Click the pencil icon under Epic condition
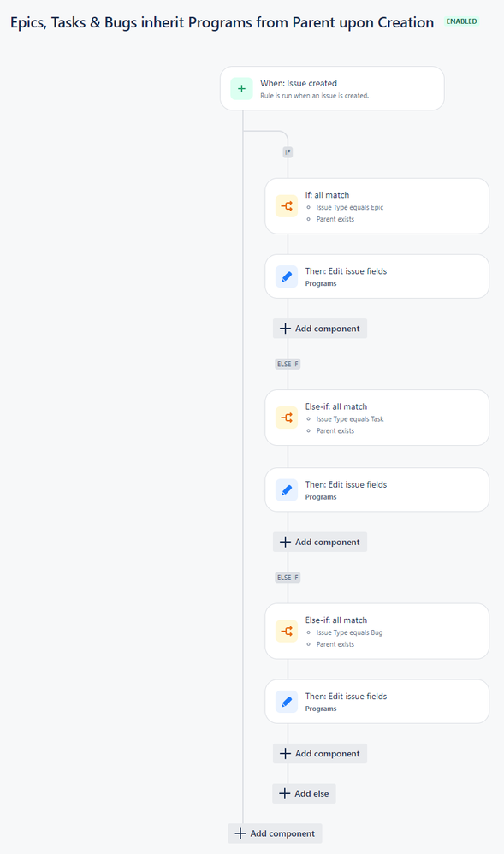Viewport: 504px width, 854px height. coord(287,276)
